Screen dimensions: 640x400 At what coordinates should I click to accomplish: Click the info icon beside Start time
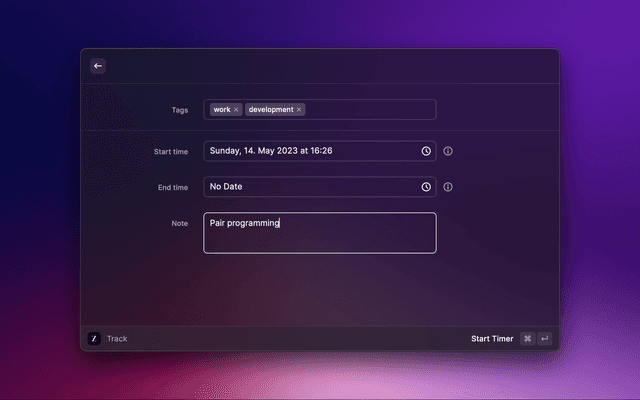pyautogui.click(x=448, y=151)
